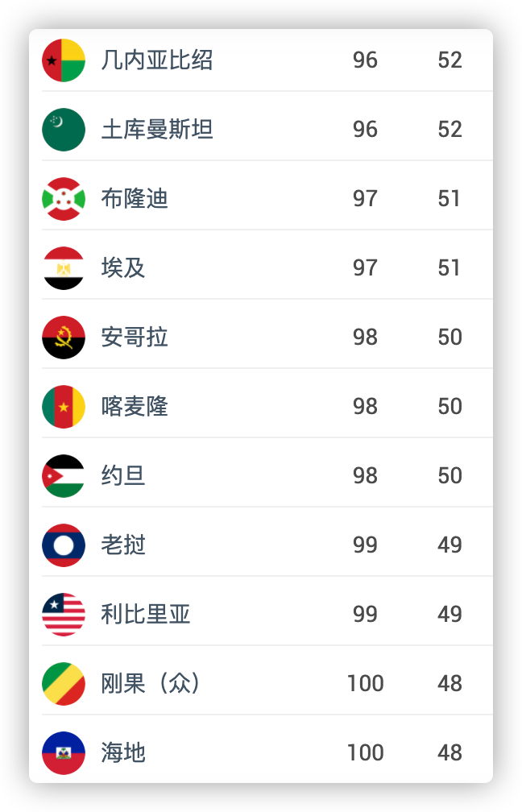The width and height of the screenshot is (522, 812).
Task: Open the 几内亚比绍 country entry
Action: click(x=157, y=60)
